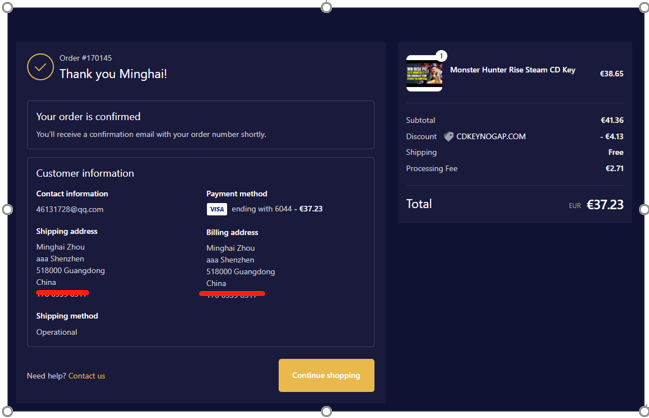649x418 pixels.
Task: Click the discount tag icon beside CDKEYNOGAP.COM
Action: pos(449,137)
